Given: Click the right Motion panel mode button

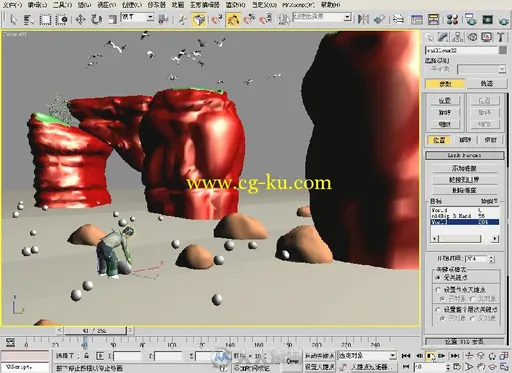Looking at the screenshot, I should (486, 83).
